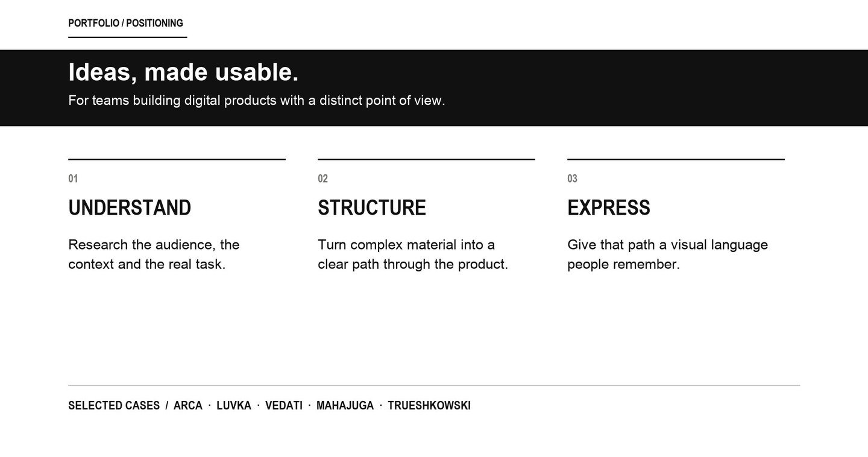Select the headline Ideas, made usable.
The height and width of the screenshot is (457, 868).
(183, 72)
